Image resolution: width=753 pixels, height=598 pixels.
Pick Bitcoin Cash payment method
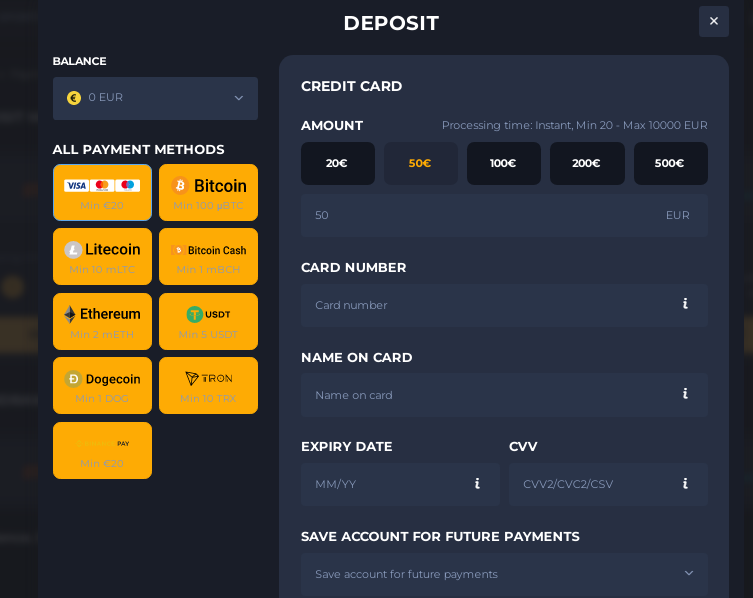(208, 256)
